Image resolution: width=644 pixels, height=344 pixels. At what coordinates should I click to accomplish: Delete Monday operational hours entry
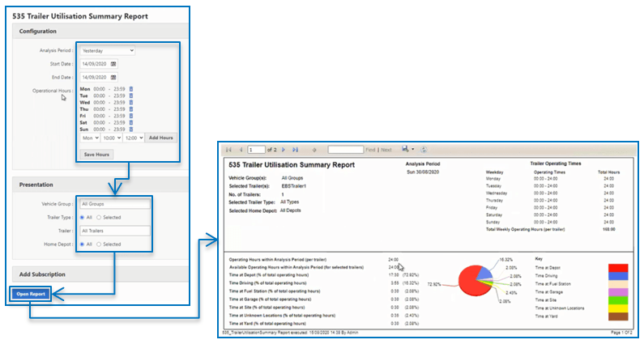click(x=131, y=89)
